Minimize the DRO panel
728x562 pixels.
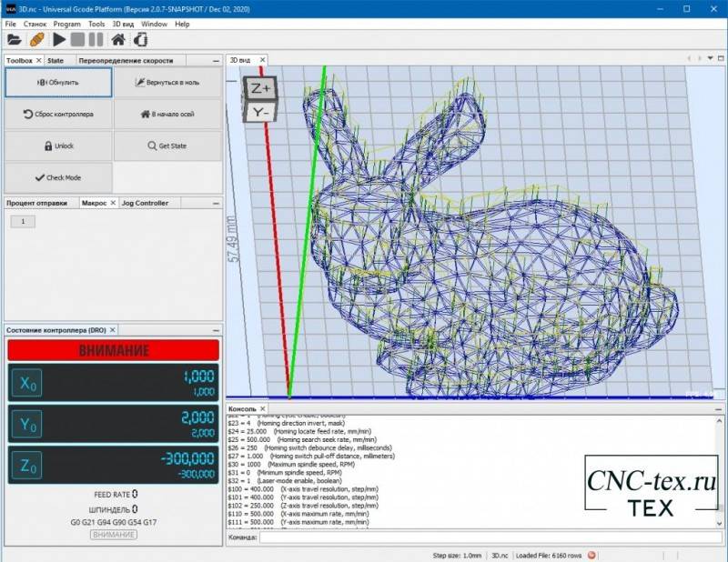(x=216, y=330)
